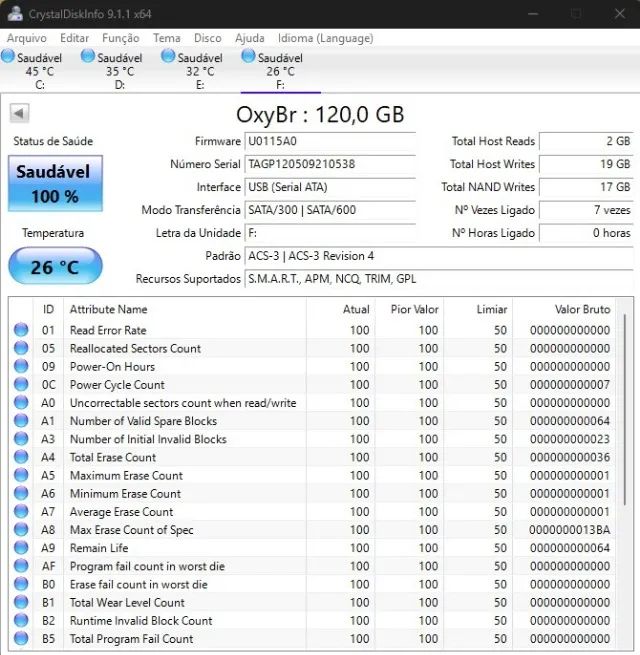640x655 pixels.
Task: Click the Pior Valor column header
Action: (x=410, y=310)
